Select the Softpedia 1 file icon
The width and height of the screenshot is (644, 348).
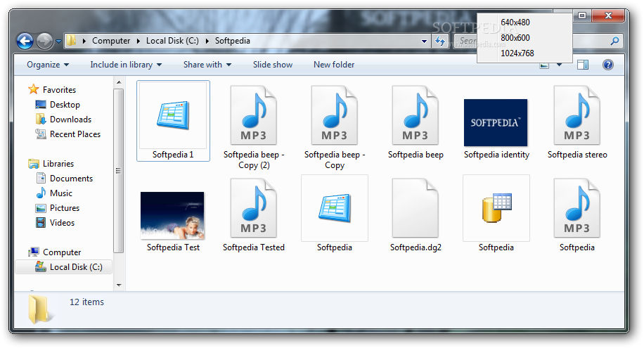(173, 115)
